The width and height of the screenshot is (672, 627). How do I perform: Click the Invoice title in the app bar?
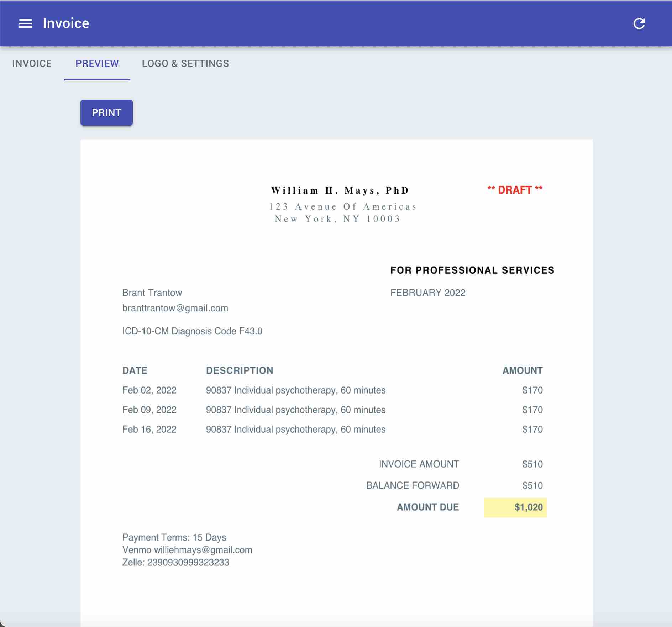click(x=66, y=23)
